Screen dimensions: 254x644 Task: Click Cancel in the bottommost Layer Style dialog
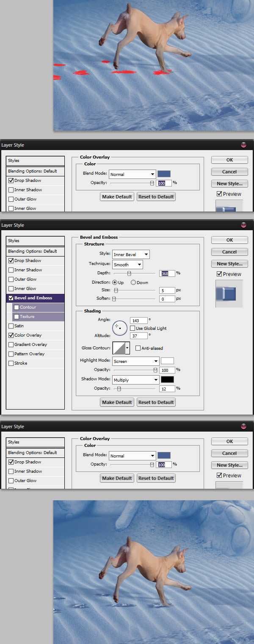[x=229, y=453]
